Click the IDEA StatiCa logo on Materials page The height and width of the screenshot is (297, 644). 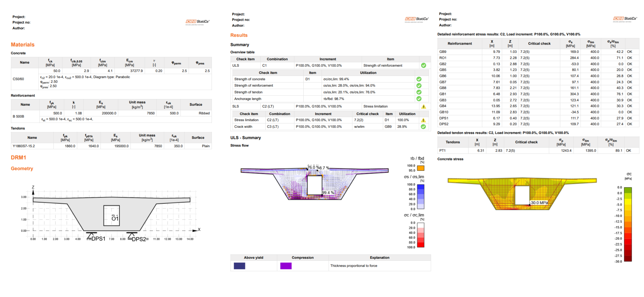[x=197, y=22]
